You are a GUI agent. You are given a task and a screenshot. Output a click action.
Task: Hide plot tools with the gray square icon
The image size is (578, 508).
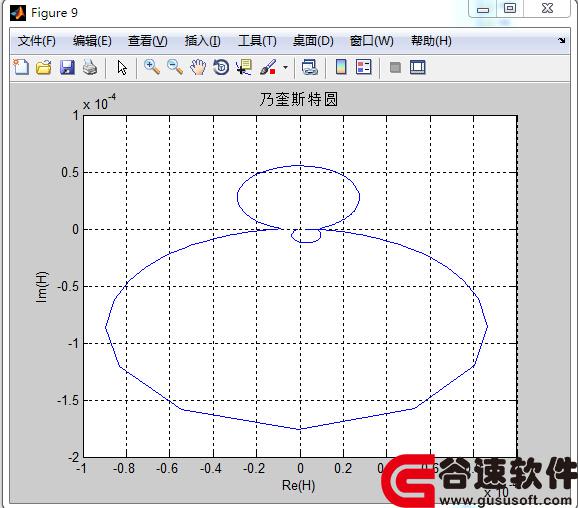[x=395, y=68]
